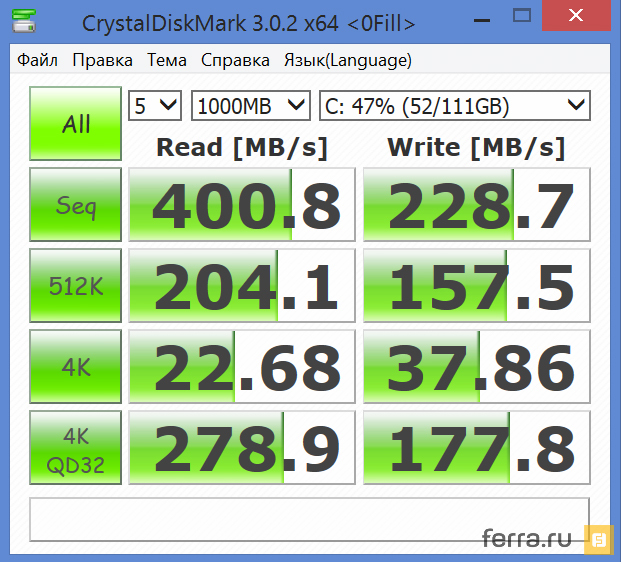621x562 pixels.
Task: Click the empty comment field at bottom
Action: click(310, 520)
